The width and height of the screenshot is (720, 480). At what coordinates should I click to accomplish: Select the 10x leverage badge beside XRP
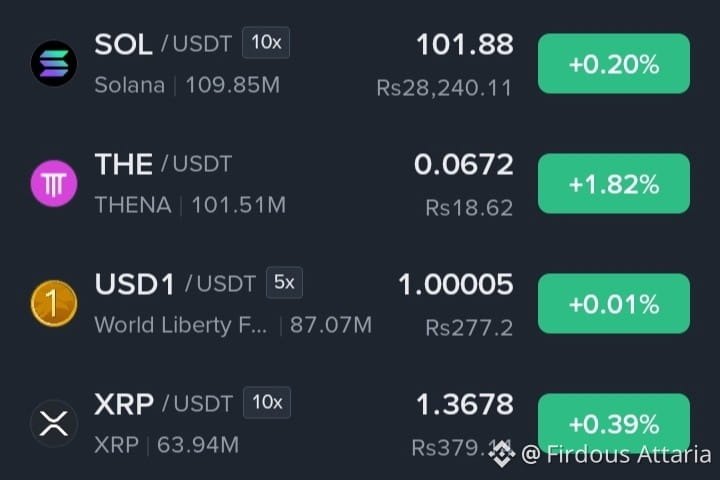click(x=267, y=402)
